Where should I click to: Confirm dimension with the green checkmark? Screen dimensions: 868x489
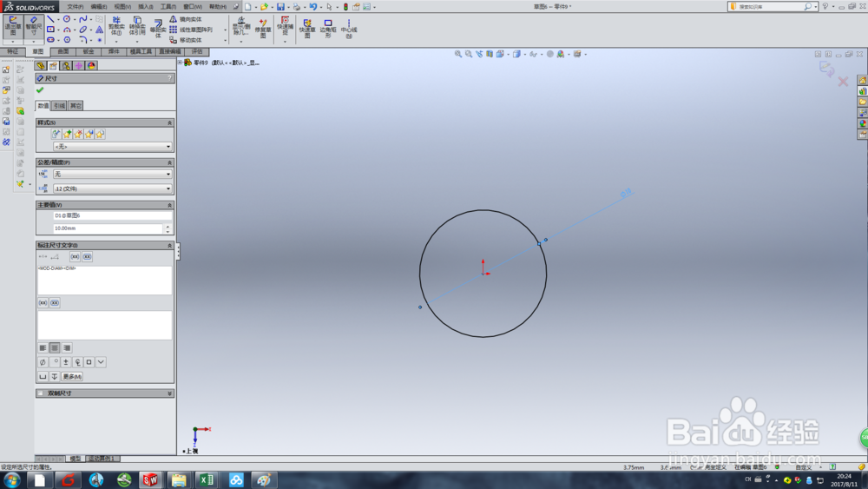(x=40, y=89)
